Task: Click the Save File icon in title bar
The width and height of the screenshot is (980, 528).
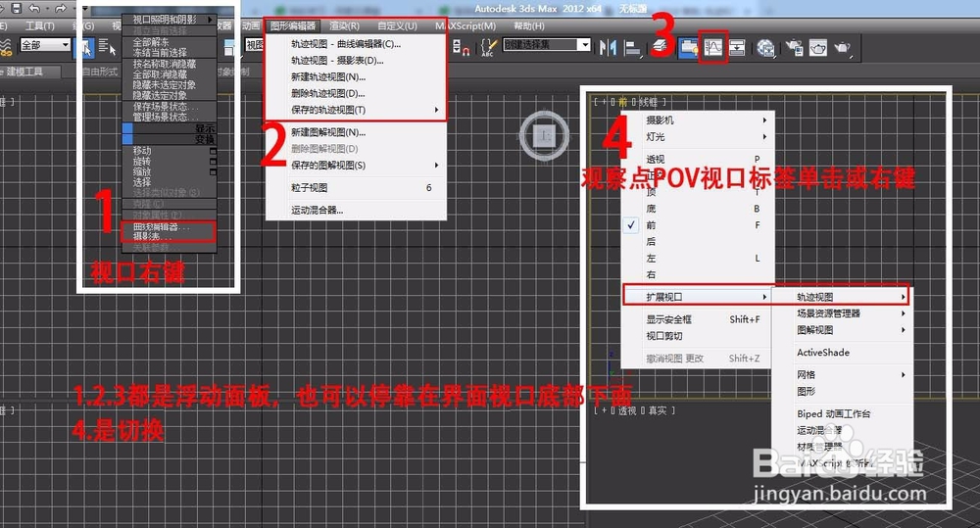Action: 17,8
